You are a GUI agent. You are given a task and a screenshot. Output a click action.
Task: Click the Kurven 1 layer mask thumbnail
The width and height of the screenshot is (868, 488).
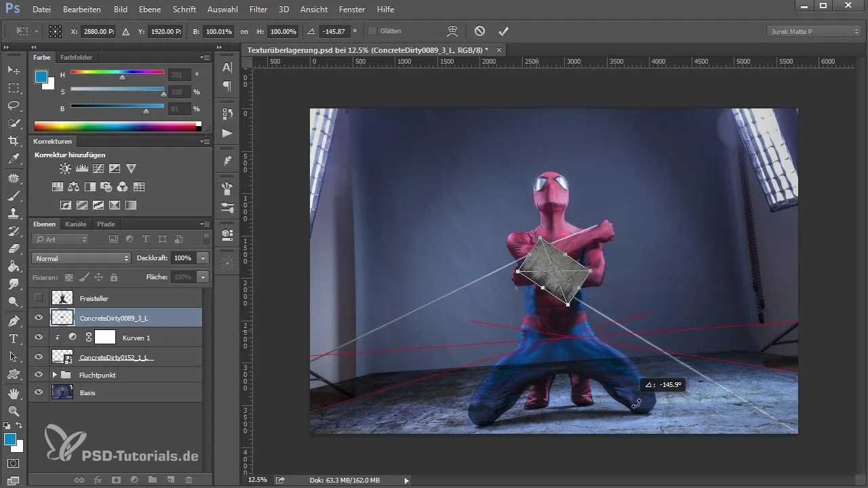105,337
